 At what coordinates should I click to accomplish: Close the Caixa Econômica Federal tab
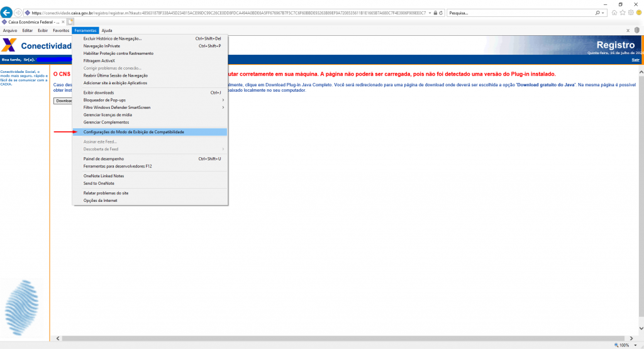(63, 22)
